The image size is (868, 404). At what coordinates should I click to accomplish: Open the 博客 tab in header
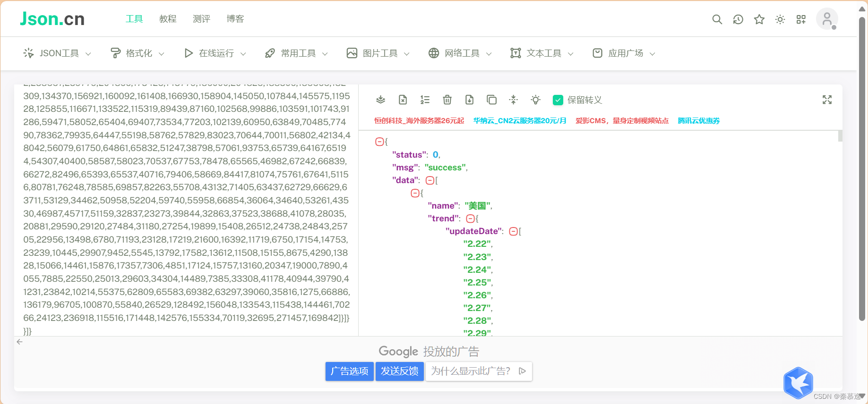tap(235, 19)
